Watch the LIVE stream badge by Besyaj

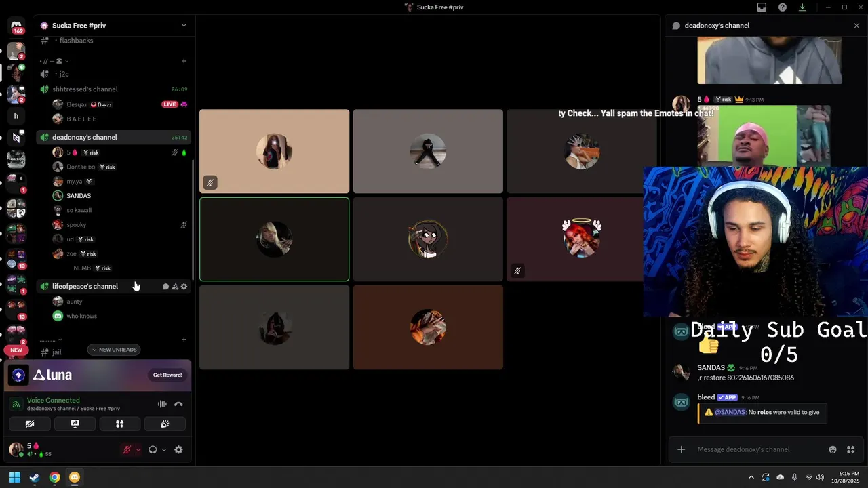click(x=170, y=104)
